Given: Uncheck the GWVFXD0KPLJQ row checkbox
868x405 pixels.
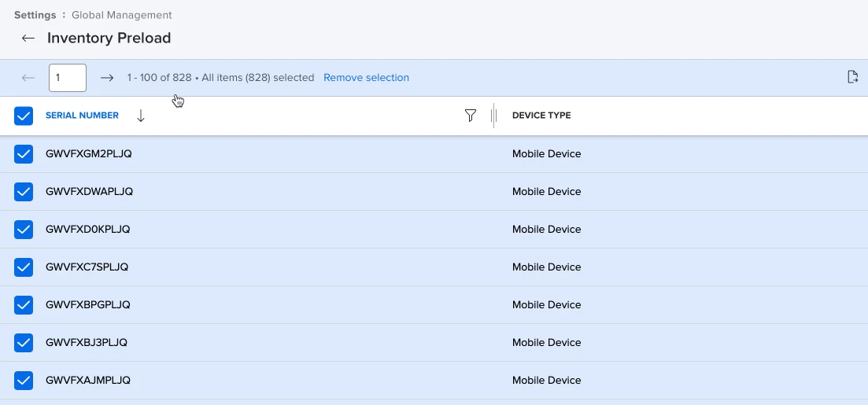Looking at the screenshot, I should (24, 229).
